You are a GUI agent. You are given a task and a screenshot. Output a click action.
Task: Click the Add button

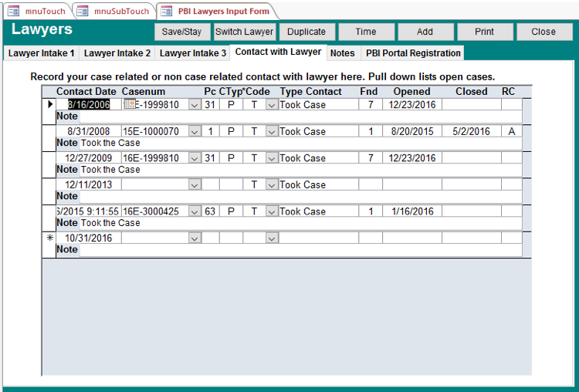425,32
